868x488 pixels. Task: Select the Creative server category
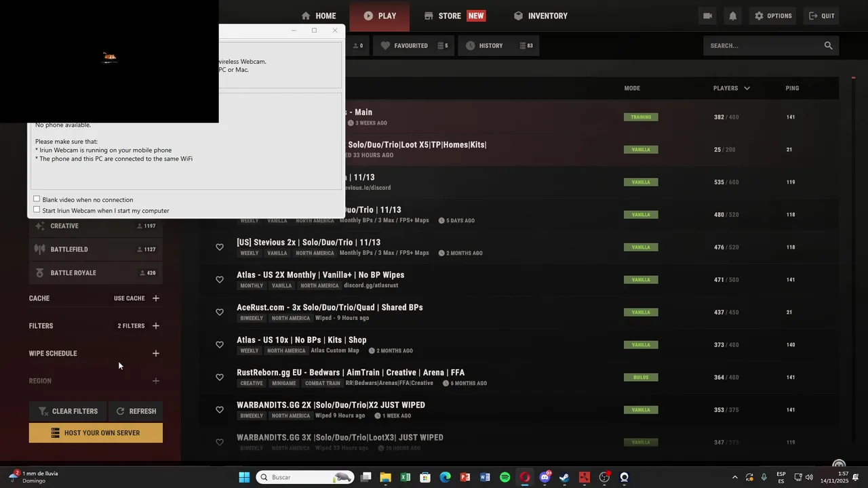coord(96,226)
